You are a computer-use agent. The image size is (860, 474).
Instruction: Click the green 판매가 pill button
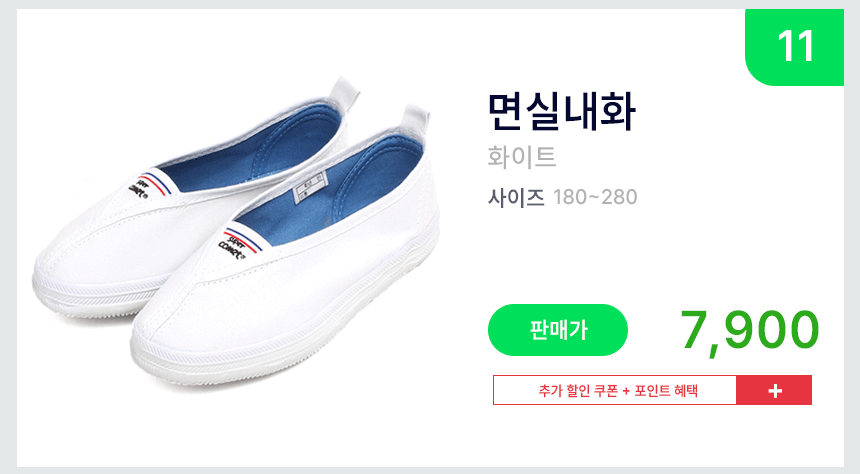(x=558, y=330)
